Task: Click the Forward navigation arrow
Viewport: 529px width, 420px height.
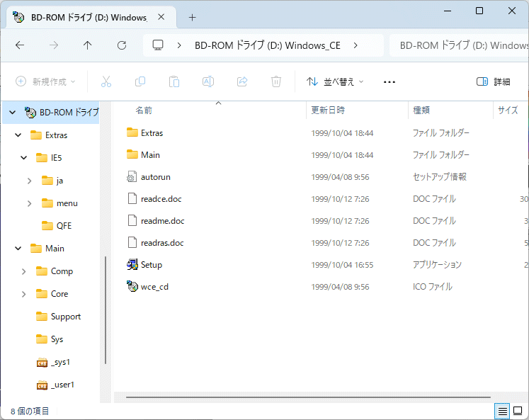Action: click(54, 45)
